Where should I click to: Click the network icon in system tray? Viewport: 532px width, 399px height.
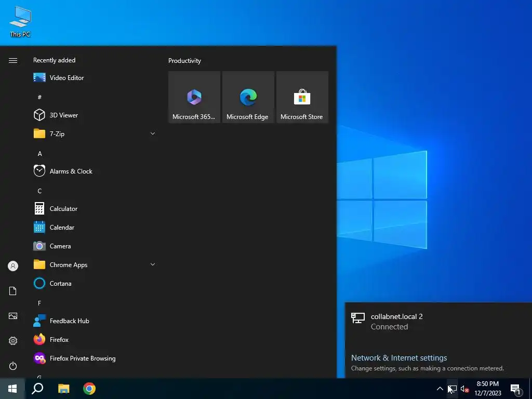coord(453,389)
